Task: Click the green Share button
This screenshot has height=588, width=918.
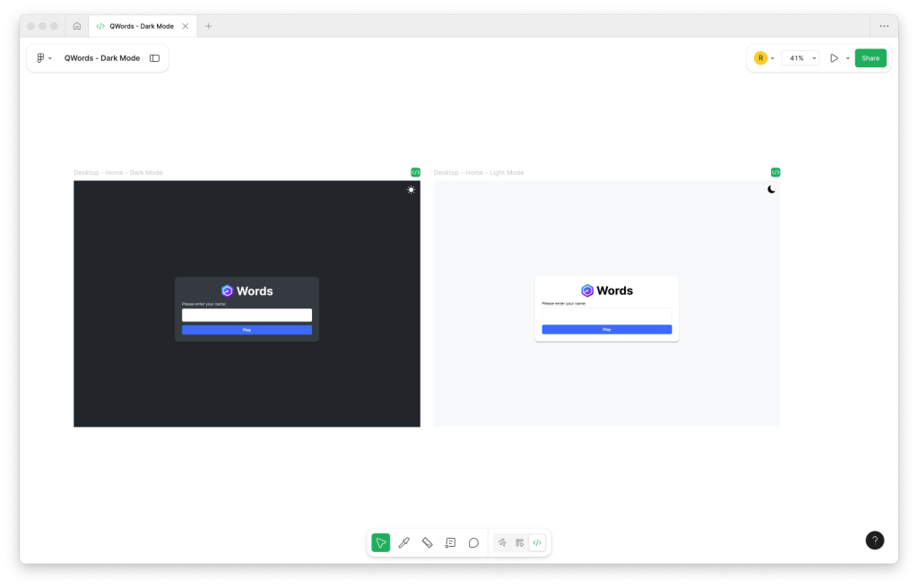Action: tap(870, 57)
